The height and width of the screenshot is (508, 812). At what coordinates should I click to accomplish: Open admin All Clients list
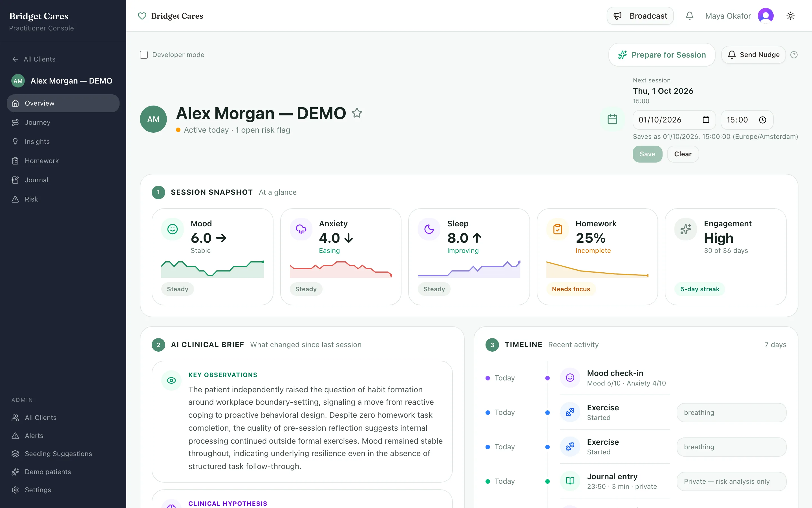63,417
